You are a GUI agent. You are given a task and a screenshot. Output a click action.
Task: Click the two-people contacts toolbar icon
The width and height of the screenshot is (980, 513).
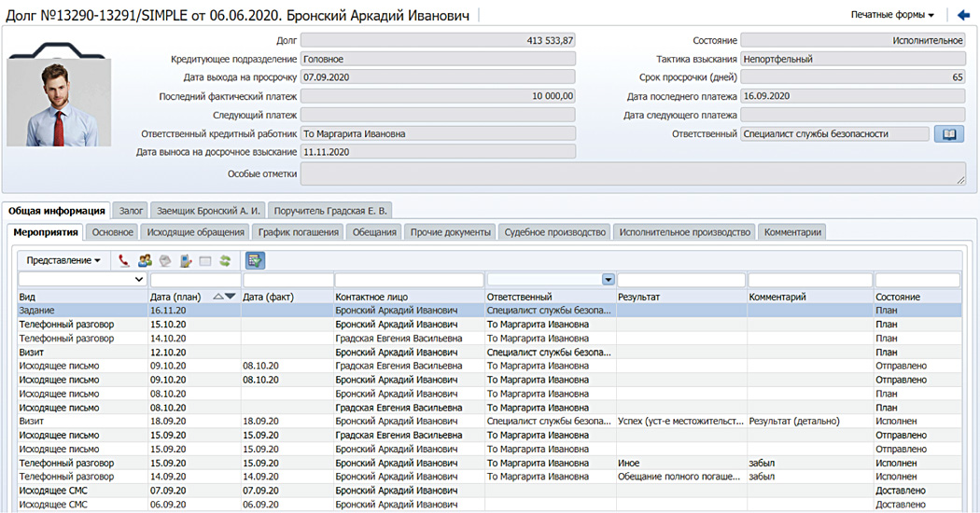coord(145,261)
